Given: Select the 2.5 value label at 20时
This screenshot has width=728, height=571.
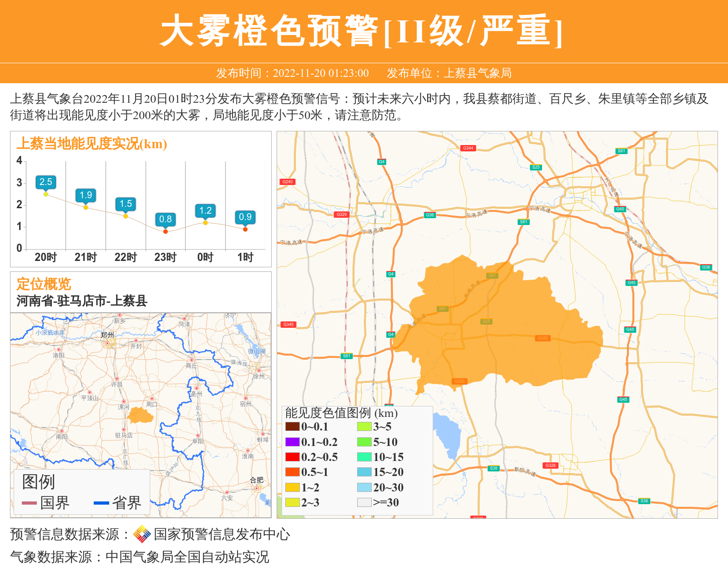Looking at the screenshot, I should pos(46,182).
